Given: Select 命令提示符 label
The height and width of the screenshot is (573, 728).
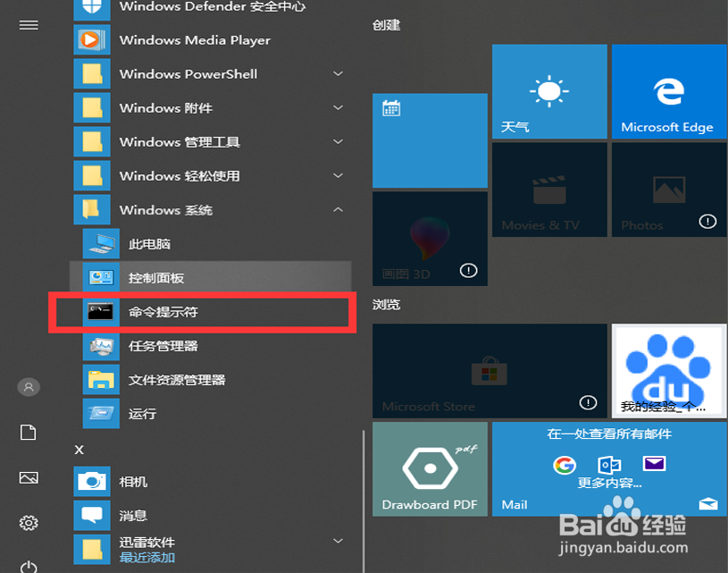Looking at the screenshot, I should (163, 312).
